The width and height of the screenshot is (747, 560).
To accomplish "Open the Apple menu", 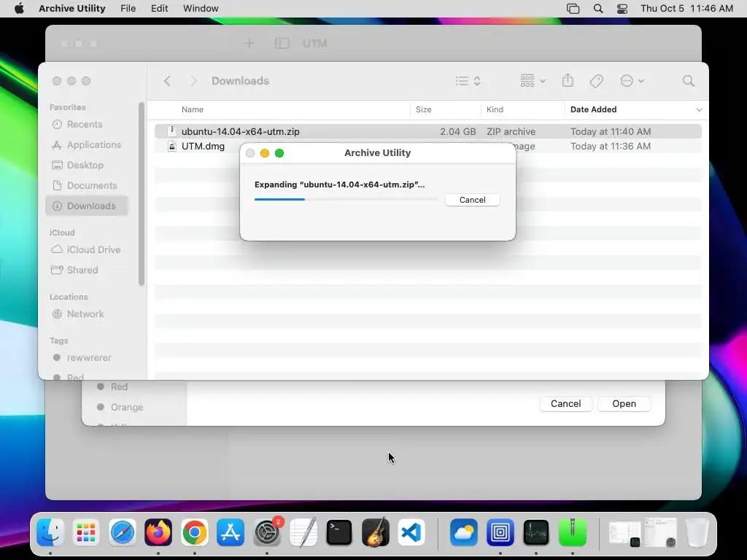I will 19,9.
